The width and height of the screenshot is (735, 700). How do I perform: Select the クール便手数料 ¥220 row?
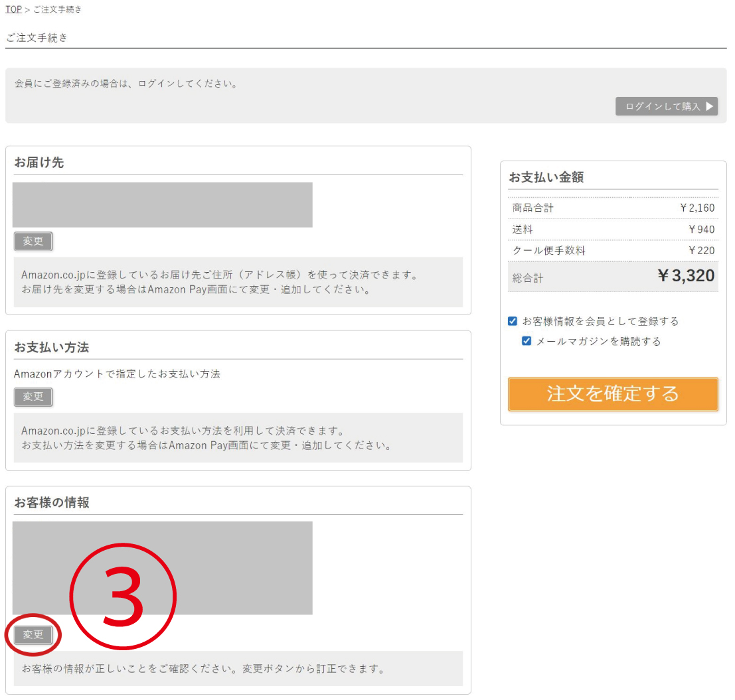[613, 251]
